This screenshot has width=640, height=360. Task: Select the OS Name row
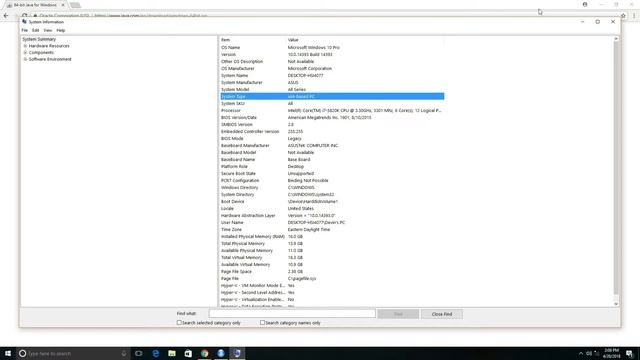pyautogui.click(x=332, y=47)
